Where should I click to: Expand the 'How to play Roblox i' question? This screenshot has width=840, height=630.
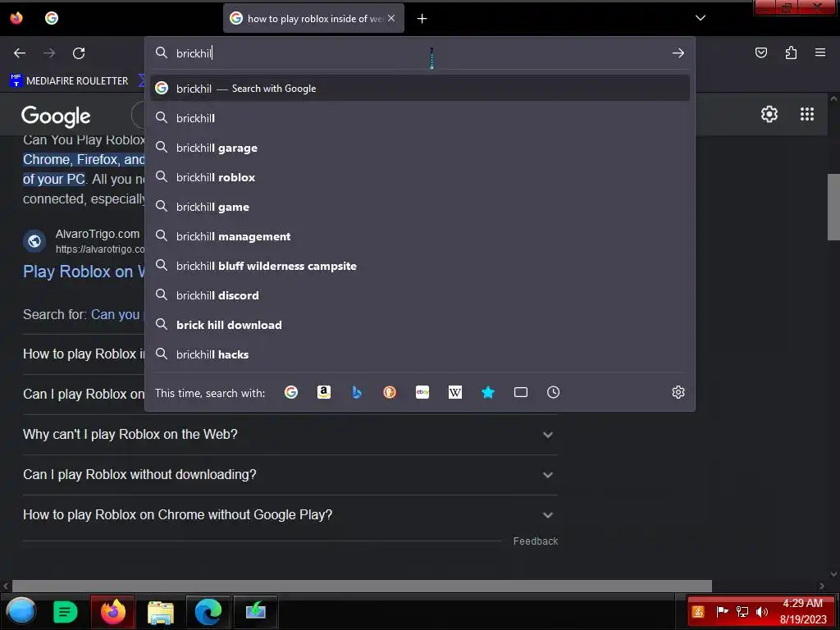click(x=84, y=354)
